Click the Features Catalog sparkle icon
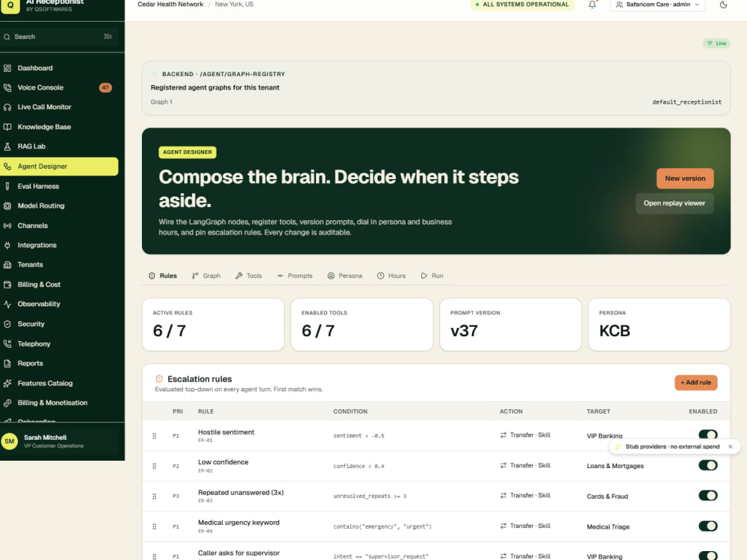This screenshot has height=560, width=747. (x=7, y=383)
